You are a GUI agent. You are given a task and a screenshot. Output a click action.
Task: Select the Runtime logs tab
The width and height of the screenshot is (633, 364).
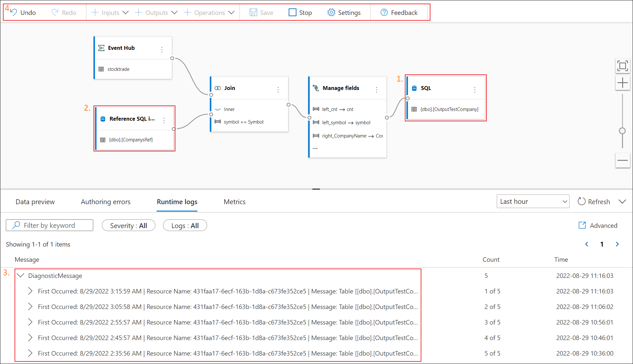177,202
